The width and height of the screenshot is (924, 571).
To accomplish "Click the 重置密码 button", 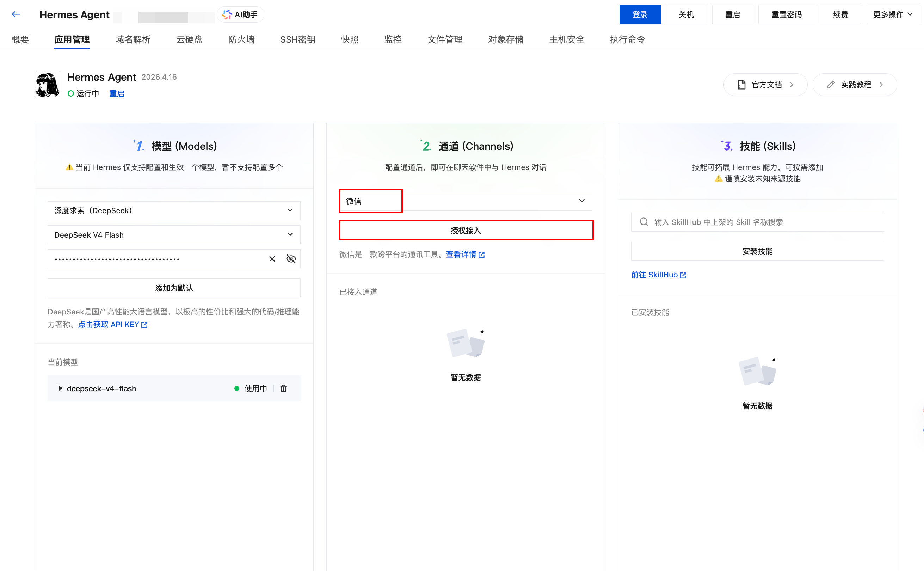I will 787,14.
